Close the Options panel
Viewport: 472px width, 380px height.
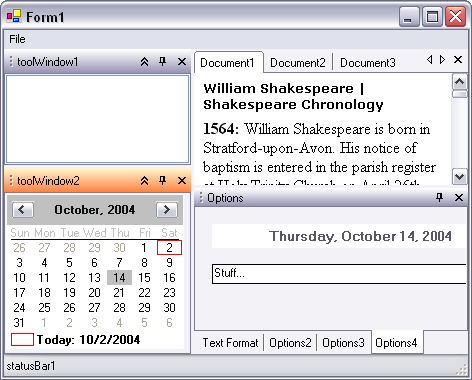pyautogui.click(x=459, y=197)
